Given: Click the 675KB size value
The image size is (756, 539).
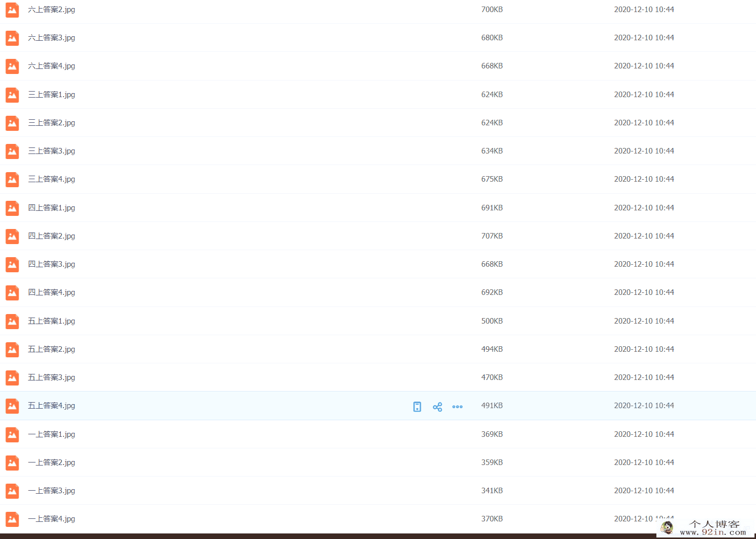Looking at the screenshot, I should point(492,179).
